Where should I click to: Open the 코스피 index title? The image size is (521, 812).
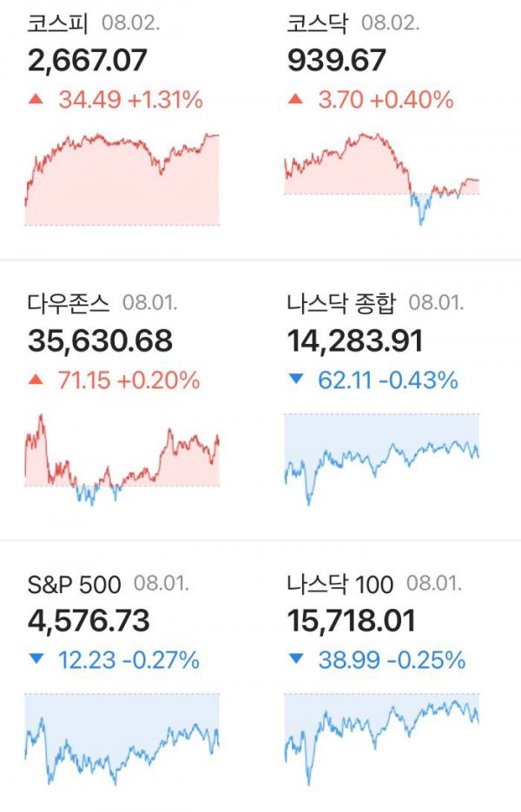(x=58, y=23)
